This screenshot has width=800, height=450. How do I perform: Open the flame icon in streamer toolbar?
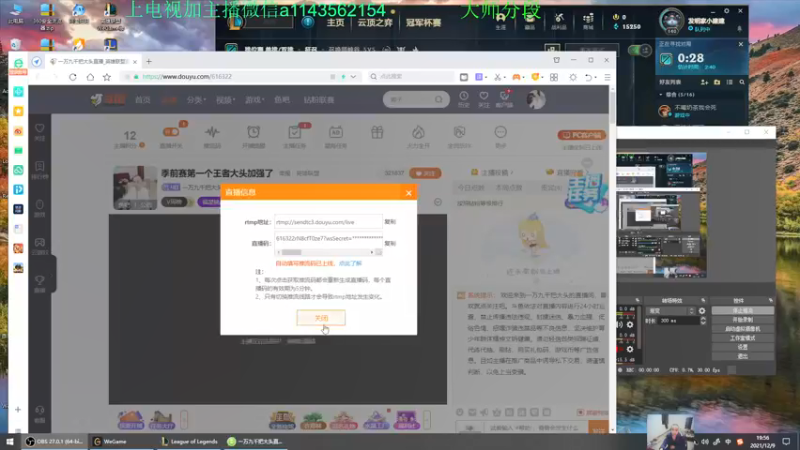[x=418, y=132]
